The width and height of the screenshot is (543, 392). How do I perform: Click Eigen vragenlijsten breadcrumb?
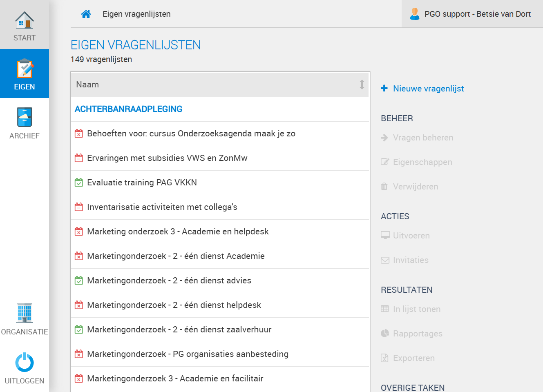click(x=136, y=14)
